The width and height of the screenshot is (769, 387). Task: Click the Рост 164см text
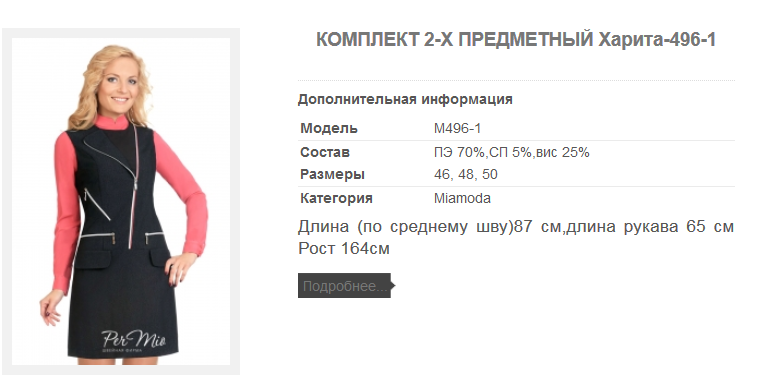click(x=344, y=248)
